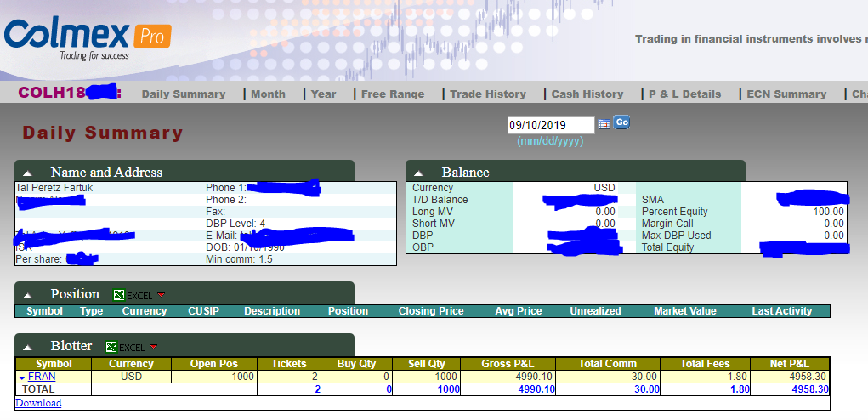Click the Go button
Screen dimensions: 868x420
coord(621,122)
